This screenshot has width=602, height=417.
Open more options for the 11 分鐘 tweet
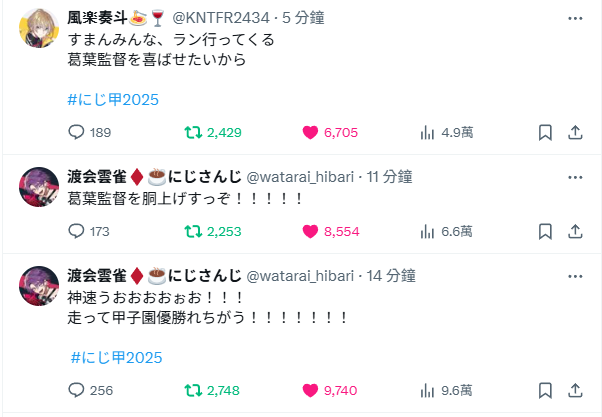[575, 177]
